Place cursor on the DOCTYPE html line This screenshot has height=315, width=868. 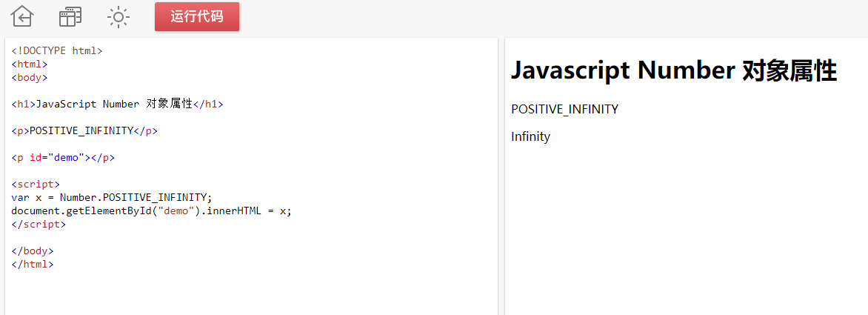(57, 50)
